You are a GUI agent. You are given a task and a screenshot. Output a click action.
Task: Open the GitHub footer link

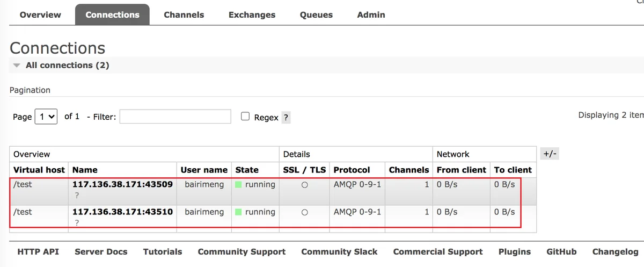(561, 251)
